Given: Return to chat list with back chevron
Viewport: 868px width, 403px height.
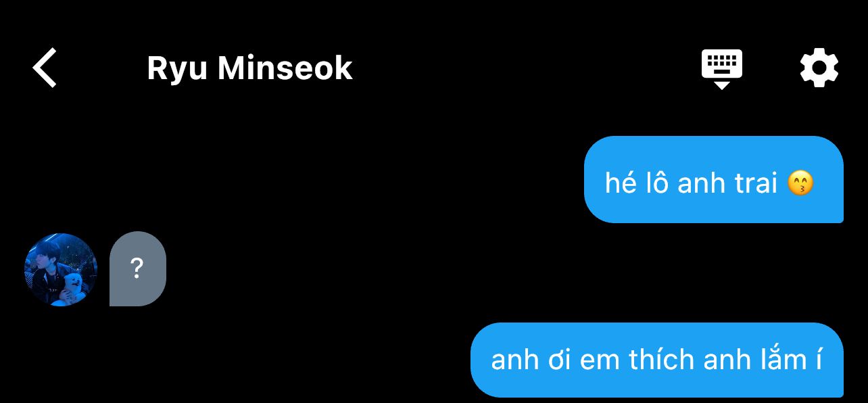Looking at the screenshot, I should (x=45, y=68).
